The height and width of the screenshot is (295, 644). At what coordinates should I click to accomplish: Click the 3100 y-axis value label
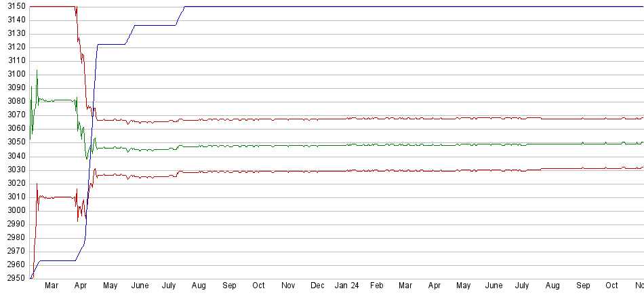[14, 75]
